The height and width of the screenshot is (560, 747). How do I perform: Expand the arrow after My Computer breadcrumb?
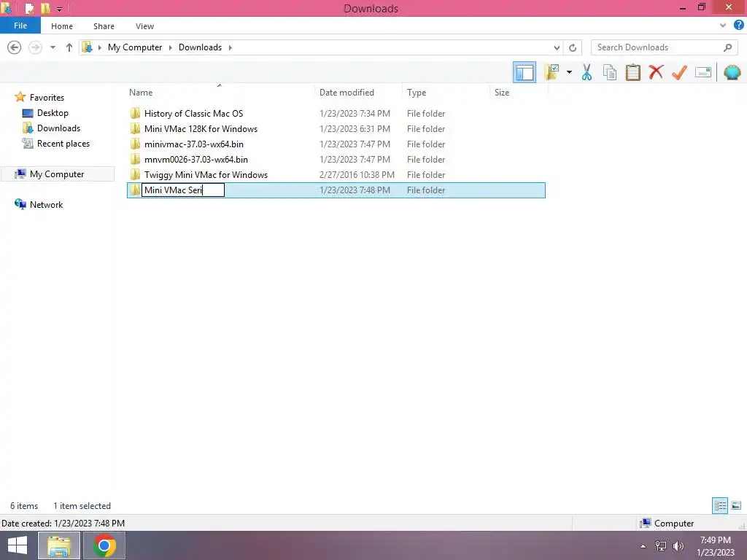coord(171,47)
